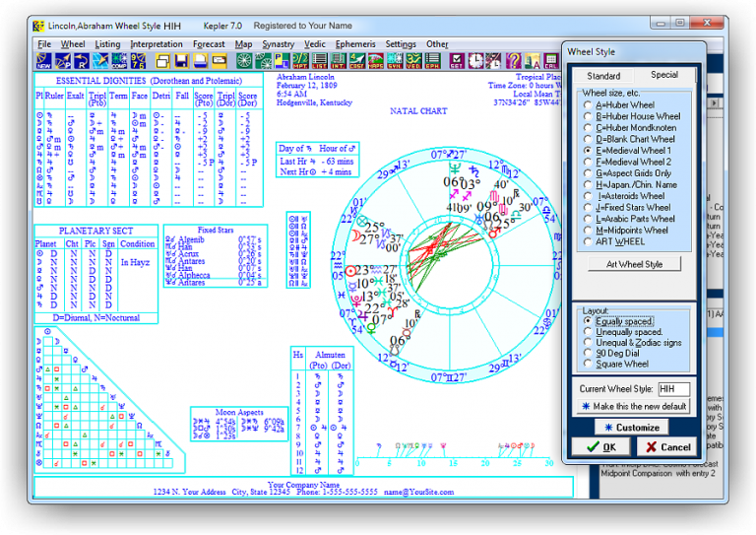Open the CAL calendar toolbar icon
Image resolution: width=756 pixels, height=535 pixels.
(x=550, y=61)
